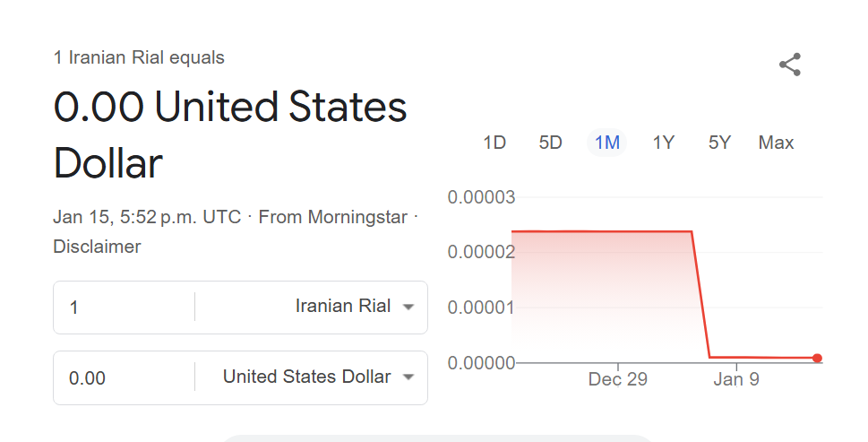The width and height of the screenshot is (868, 442).
Task: Click the Jan 9 date axis label
Action: click(x=736, y=380)
